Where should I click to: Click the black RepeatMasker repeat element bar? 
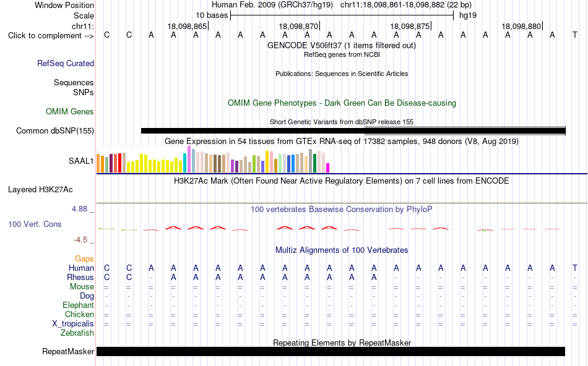coord(331,351)
